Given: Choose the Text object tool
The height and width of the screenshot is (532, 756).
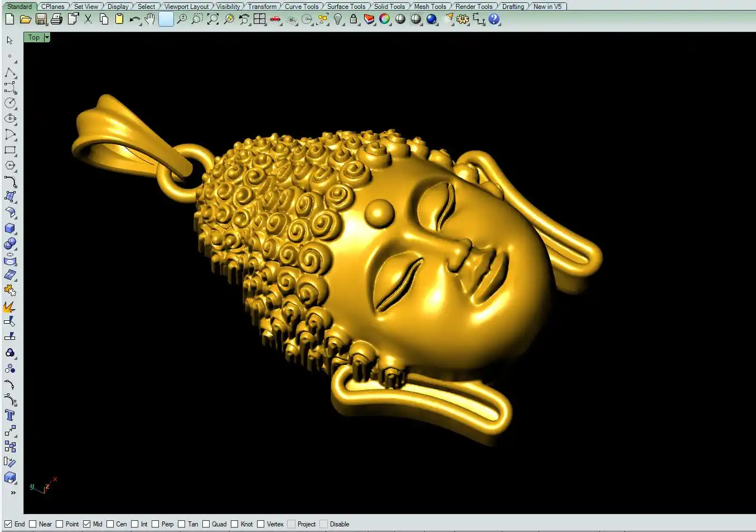Looking at the screenshot, I should coord(9,415).
